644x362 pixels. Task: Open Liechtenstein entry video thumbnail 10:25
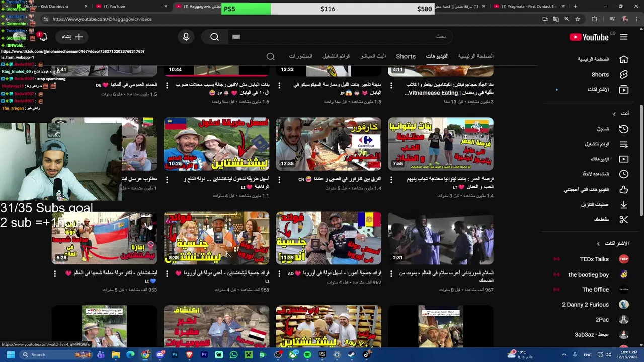coord(216,144)
